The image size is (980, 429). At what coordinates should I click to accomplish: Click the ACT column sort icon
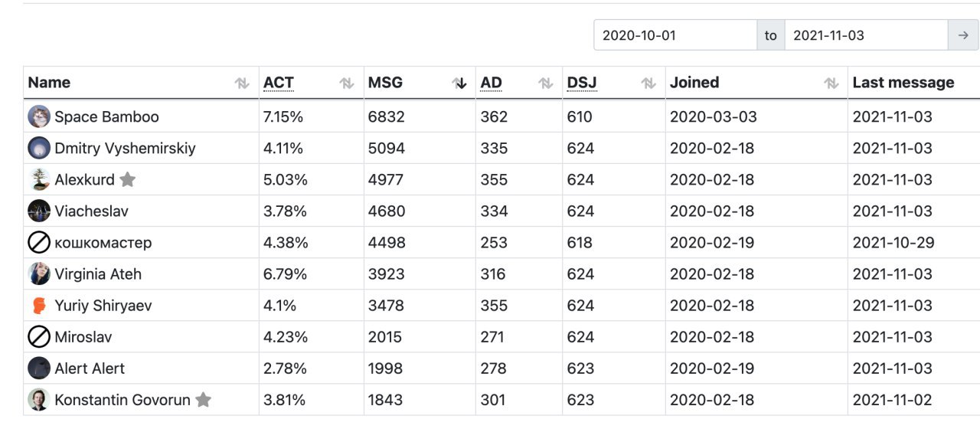347,84
